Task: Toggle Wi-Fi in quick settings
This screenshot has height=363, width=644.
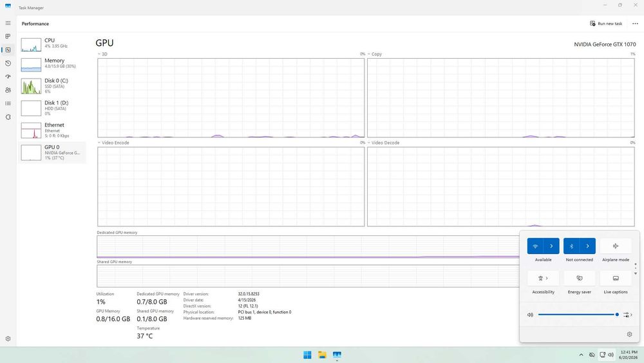Action: pyautogui.click(x=535, y=246)
